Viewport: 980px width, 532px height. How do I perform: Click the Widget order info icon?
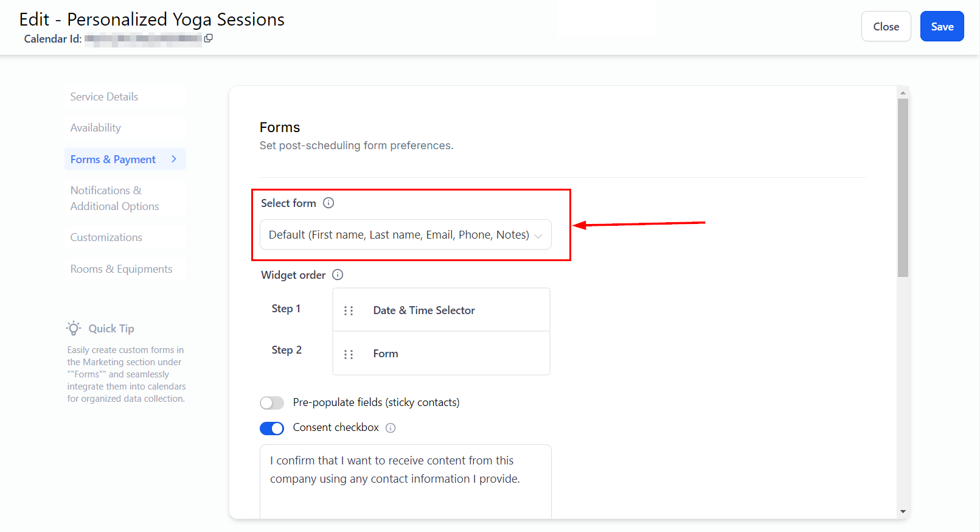point(338,275)
